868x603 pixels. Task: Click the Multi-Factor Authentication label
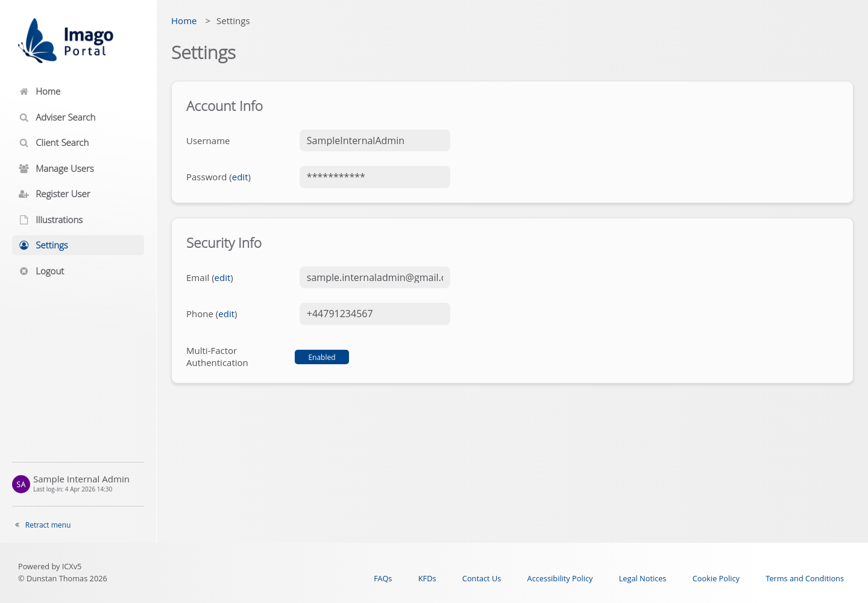[218, 357]
